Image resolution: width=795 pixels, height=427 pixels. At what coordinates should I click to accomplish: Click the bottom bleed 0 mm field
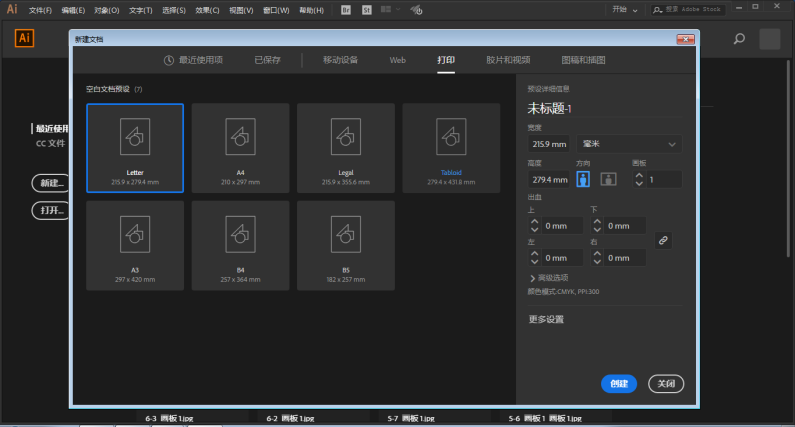tap(625, 226)
